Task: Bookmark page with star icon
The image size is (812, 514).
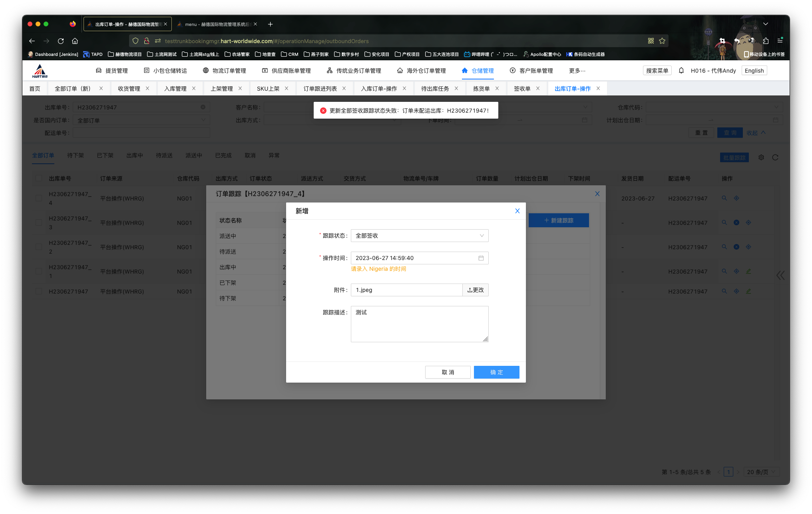Action: pos(662,41)
